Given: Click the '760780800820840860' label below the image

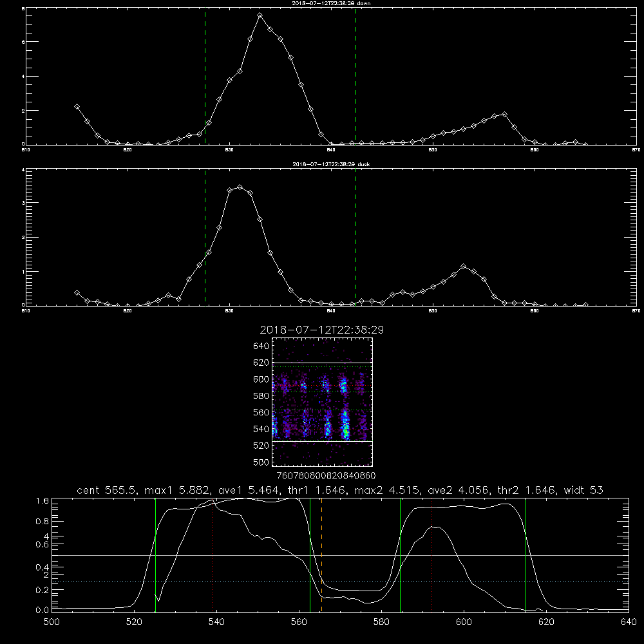Looking at the screenshot, I should tap(326, 475).
